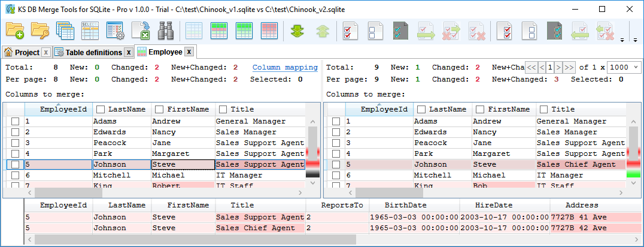Select 'Sales Chief Agent' cell in right grid
Viewport: 644px width, 247px height.
(x=581, y=165)
